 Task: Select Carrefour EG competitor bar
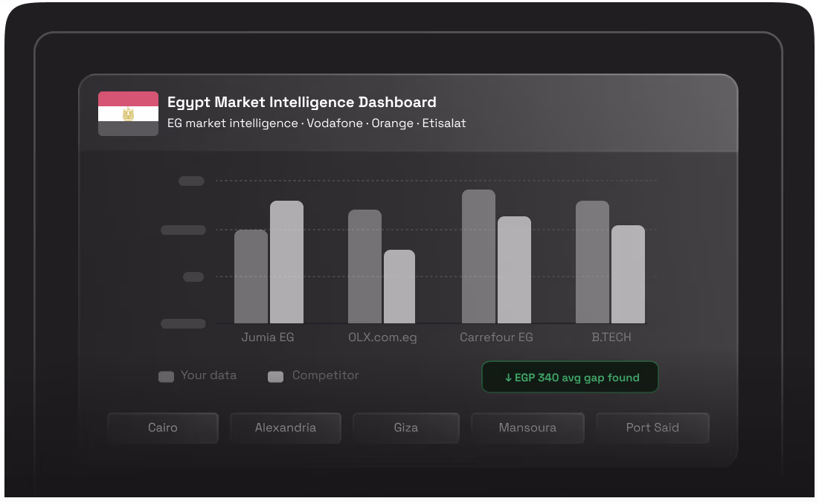[x=514, y=270]
